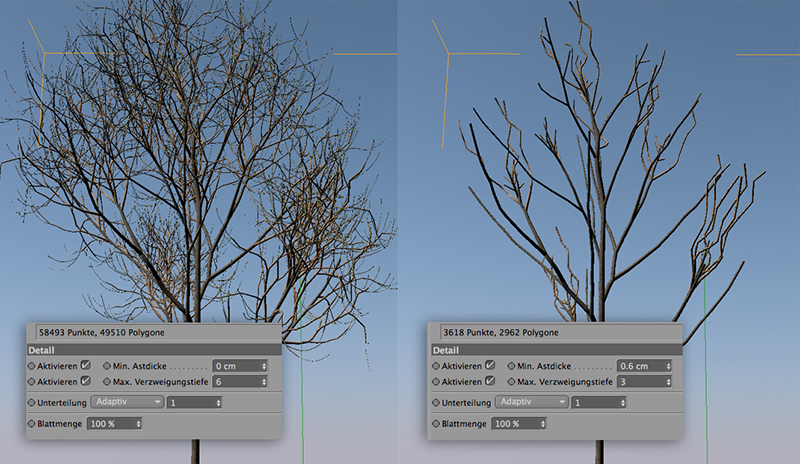Viewport: 800px width, 464px height.
Task: Click the Unterteilung label in left panel
Action: (62, 403)
